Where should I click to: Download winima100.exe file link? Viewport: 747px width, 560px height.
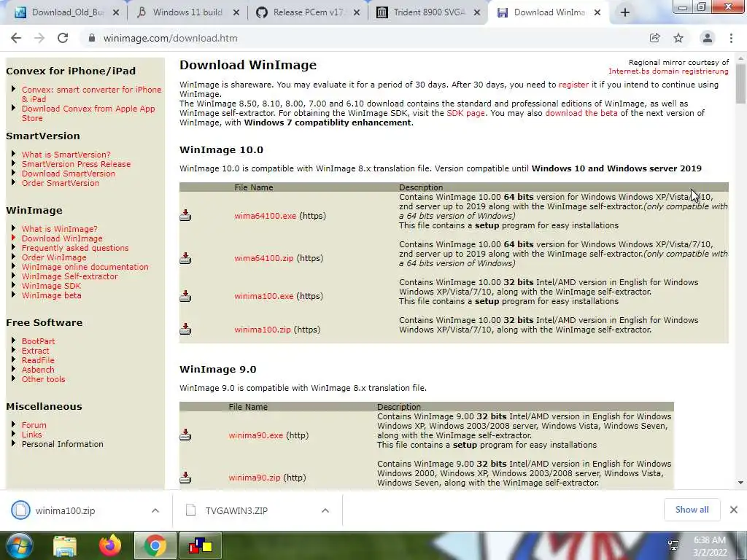click(263, 296)
